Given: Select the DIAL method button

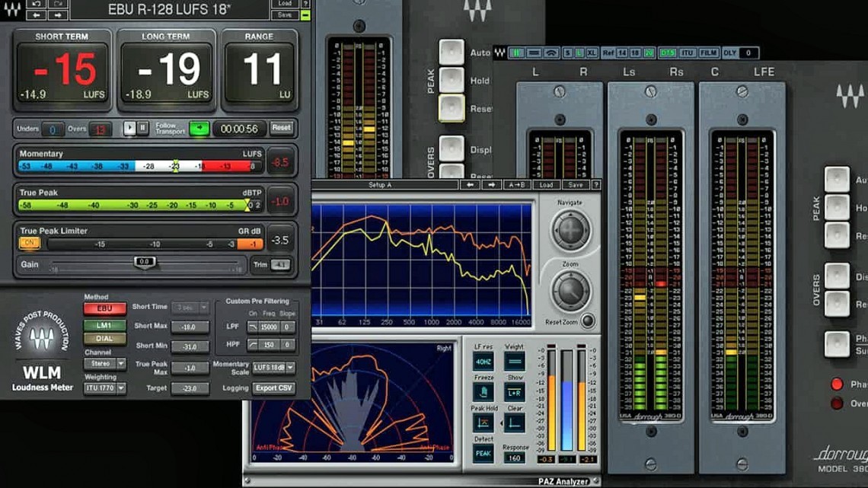Looking at the screenshot, I should coord(104,339).
